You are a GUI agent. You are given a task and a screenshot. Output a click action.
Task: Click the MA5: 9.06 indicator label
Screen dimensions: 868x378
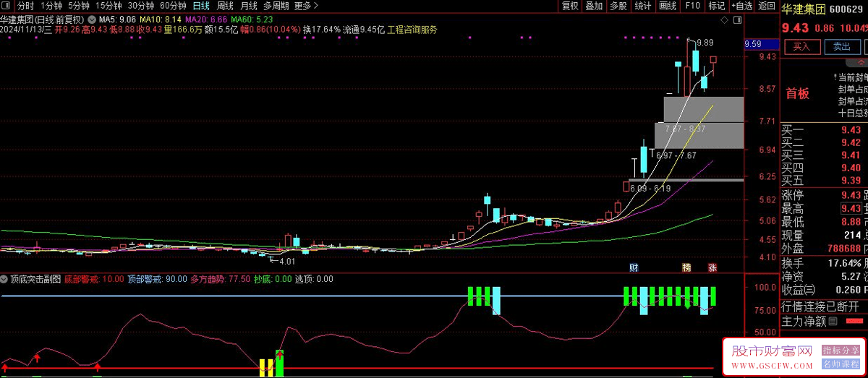pos(118,19)
